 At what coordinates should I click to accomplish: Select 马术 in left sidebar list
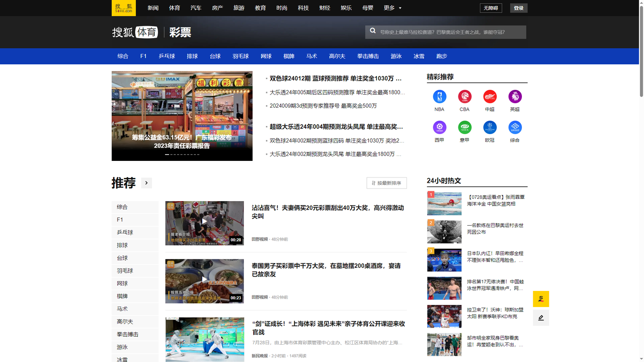pos(135,309)
